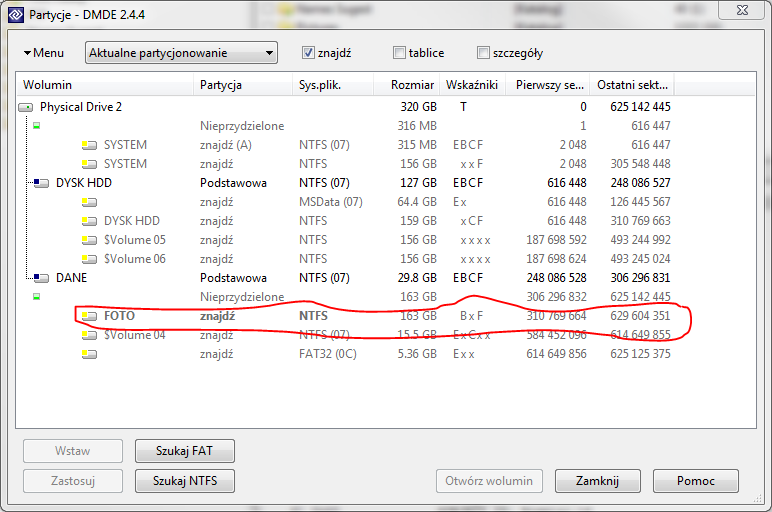Sort by Rozmiar column header
The width and height of the screenshot is (772, 512).
408,85
